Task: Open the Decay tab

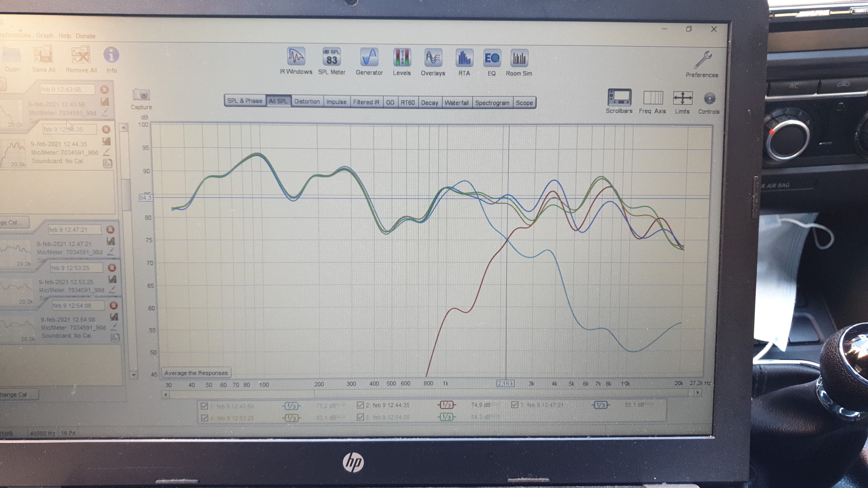Action: pos(430,103)
